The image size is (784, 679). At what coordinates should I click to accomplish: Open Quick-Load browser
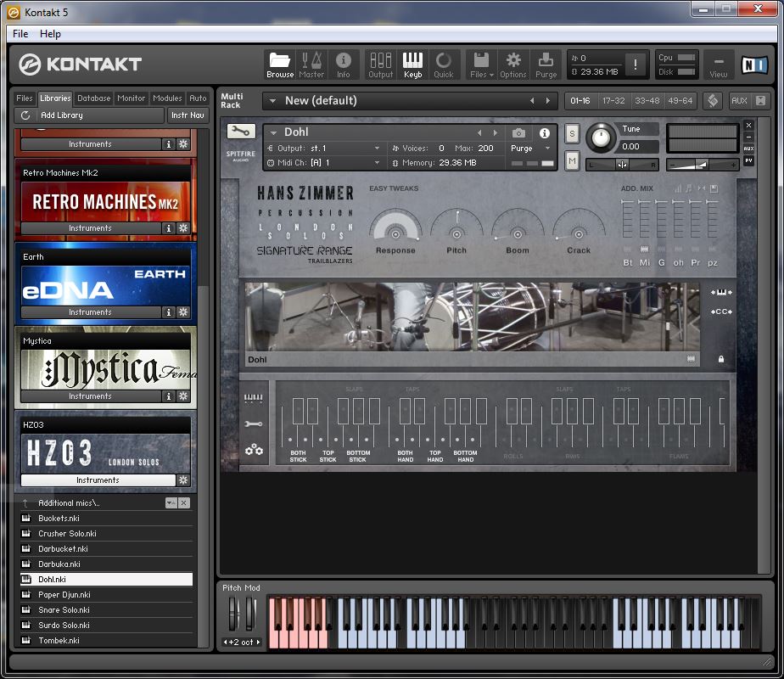point(443,65)
